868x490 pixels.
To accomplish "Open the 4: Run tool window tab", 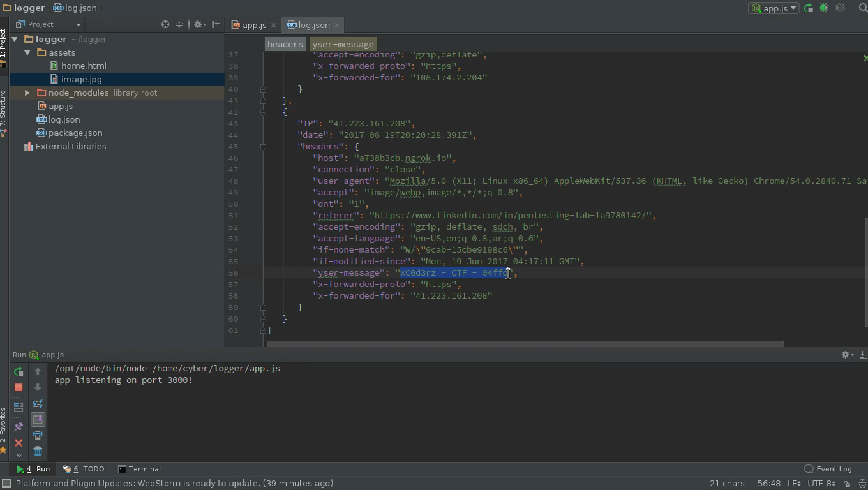I will 33,469.
